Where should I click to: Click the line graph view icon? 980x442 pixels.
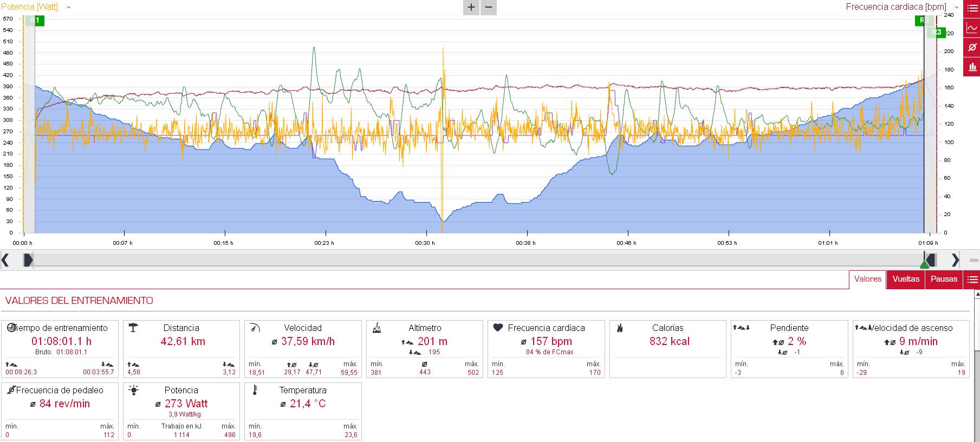(x=972, y=28)
